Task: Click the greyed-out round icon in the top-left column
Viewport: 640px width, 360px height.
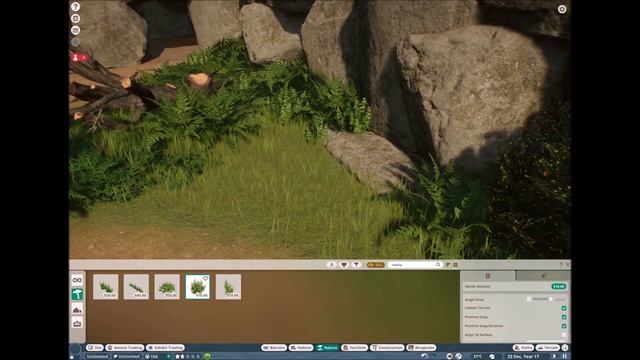Action: pos(76,42)
